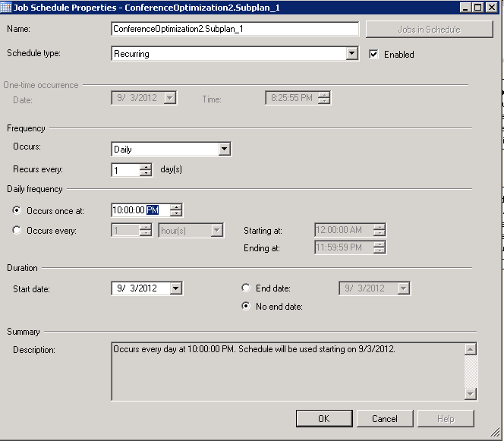Click the Job Schedule Properties title bar icon
The width and height of the screenshot is (504, 441).
click(7, 7)
